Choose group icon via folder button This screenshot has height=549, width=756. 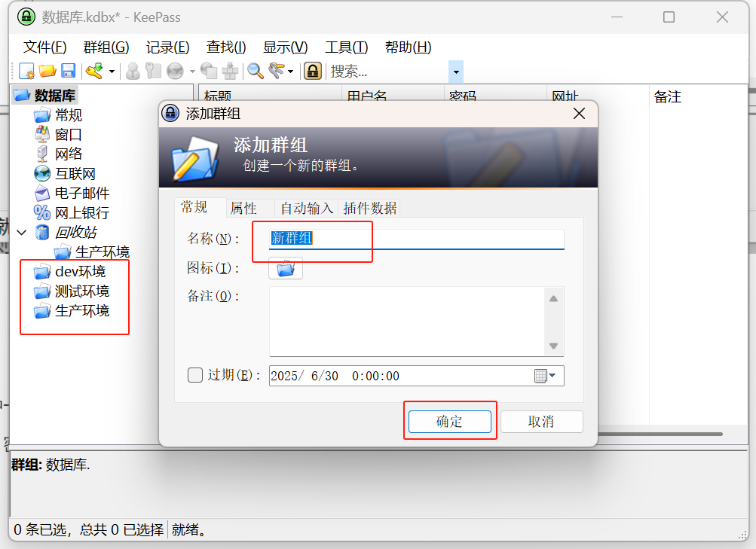coord(286,268)
